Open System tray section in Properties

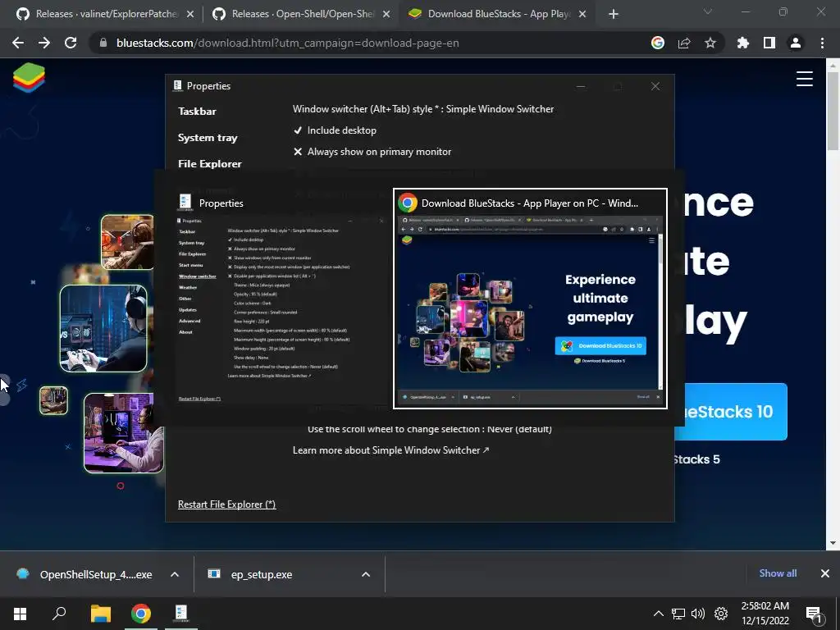pyautogui.click(x=208, y=138)
